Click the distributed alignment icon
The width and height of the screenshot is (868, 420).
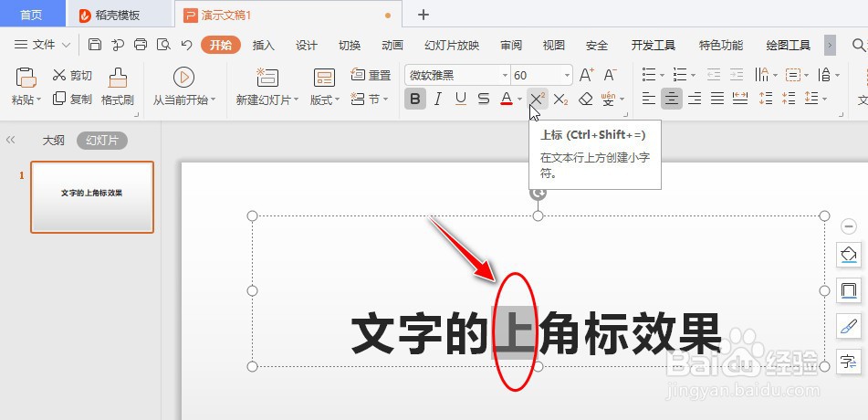pos(740,99)
